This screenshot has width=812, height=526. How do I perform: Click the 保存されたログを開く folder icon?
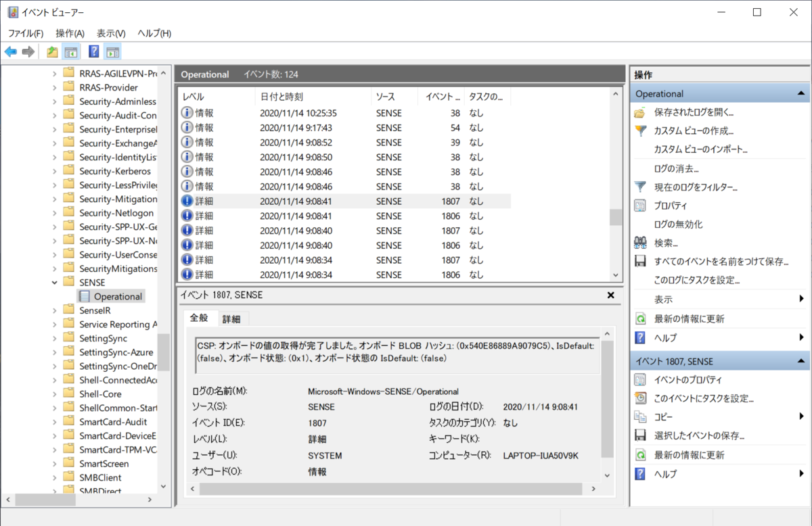point(640,112)
